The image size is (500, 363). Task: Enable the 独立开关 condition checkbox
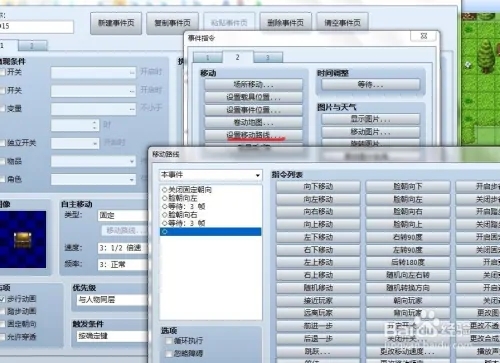[3, 143]
